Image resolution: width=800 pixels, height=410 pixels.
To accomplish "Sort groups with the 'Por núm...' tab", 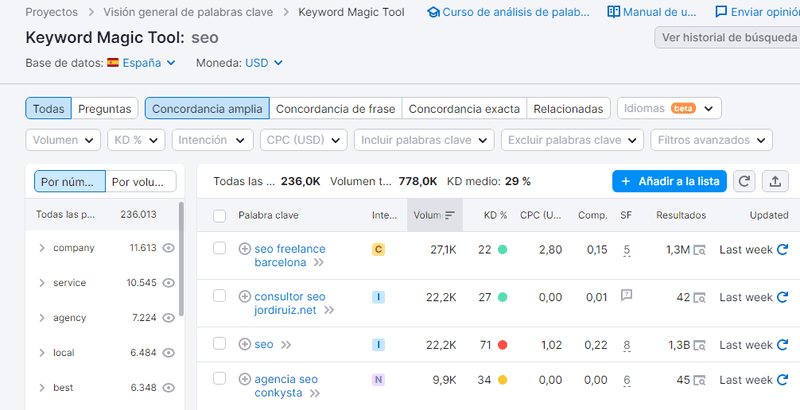I will coord(70,181).
